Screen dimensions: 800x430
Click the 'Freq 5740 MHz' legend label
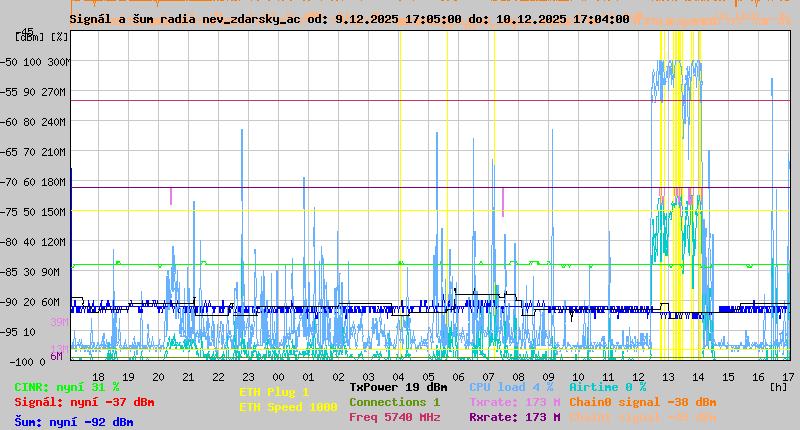(394, 417)
